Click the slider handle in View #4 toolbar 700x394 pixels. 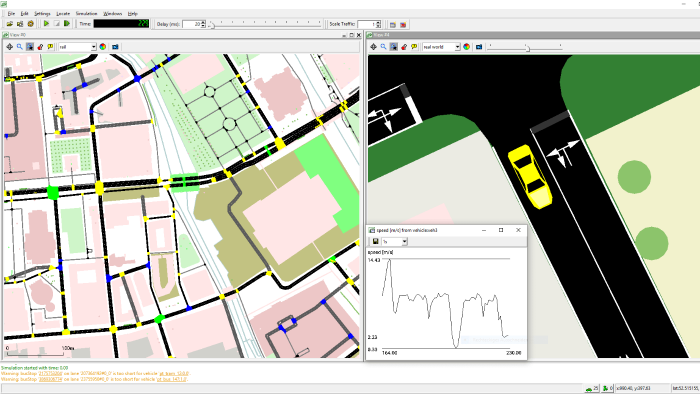527,48
